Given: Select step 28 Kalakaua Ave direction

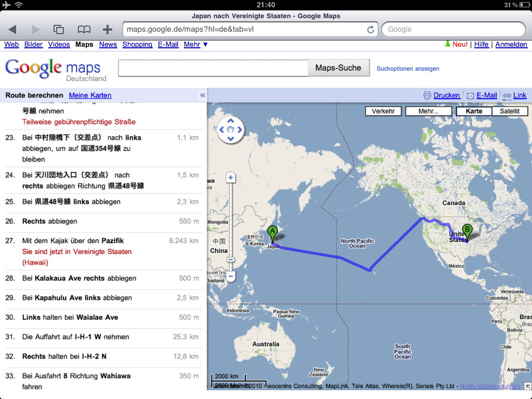Looking at the screenshot, I should [x=103, y=278].
